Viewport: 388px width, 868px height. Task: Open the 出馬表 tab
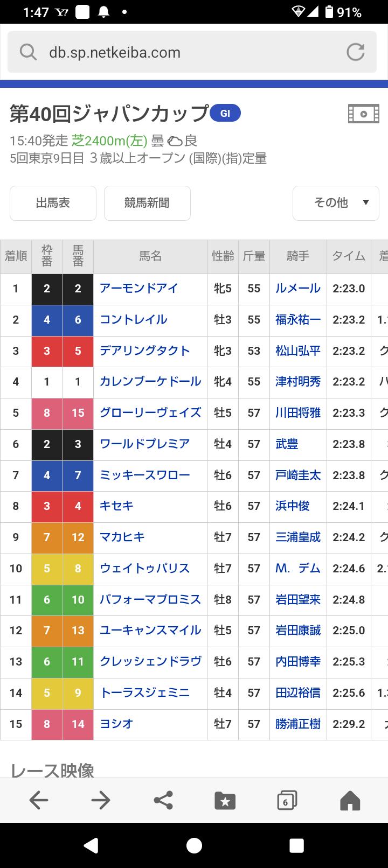53,203
